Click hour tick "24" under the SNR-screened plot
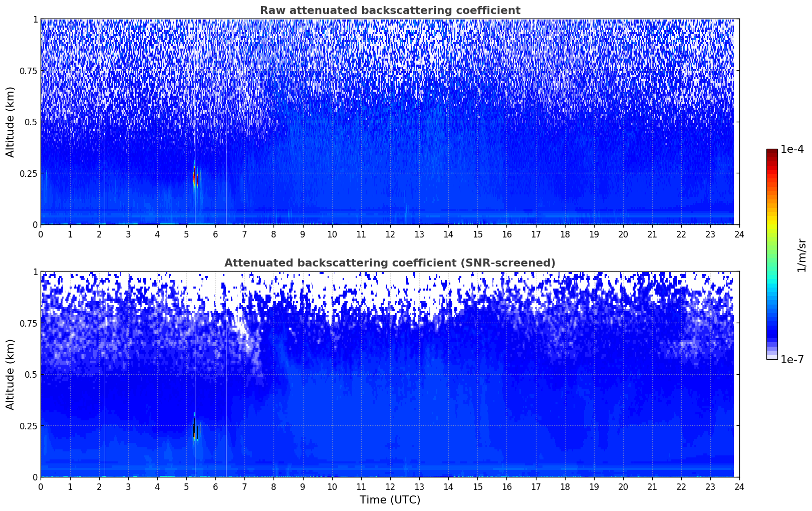 739,486
